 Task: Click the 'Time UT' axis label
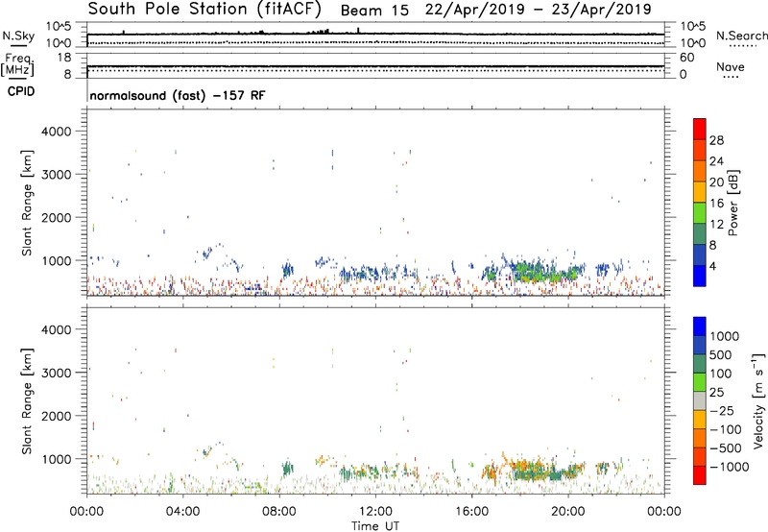[x=375, y=526]
